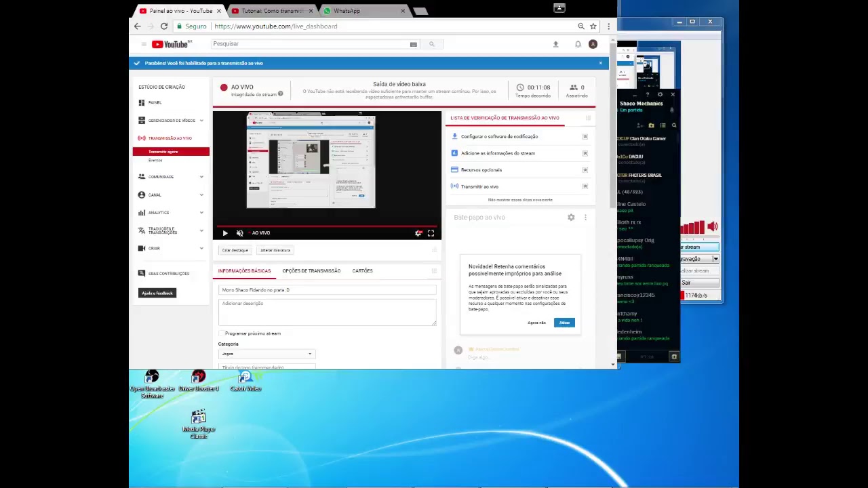Open live chat three-dot options menu
This screenshot has width=868, height=488.
(585, 218)
